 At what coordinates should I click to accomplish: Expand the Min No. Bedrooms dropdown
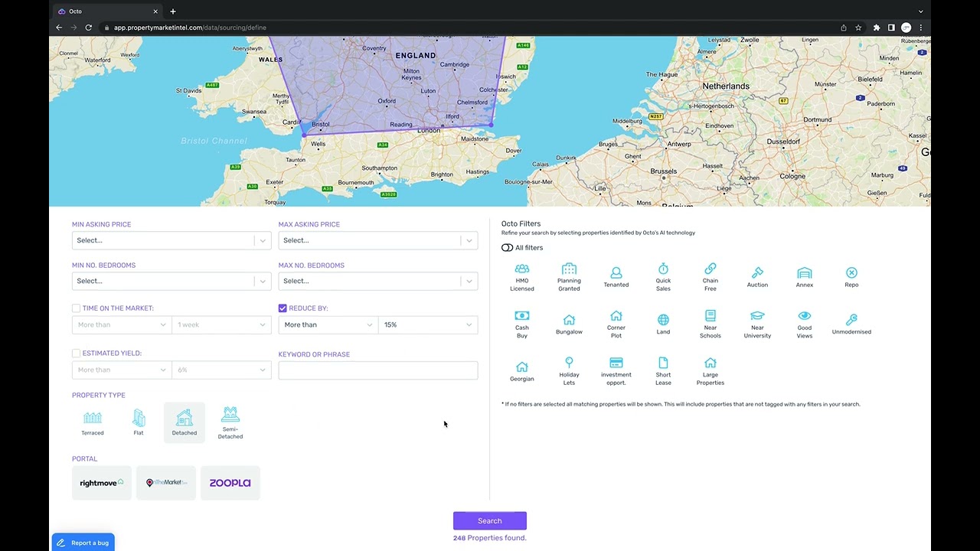[171, 281]
